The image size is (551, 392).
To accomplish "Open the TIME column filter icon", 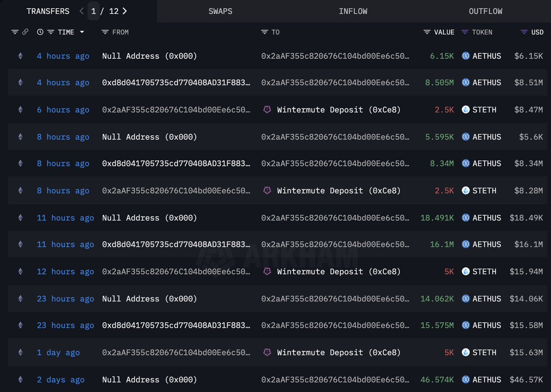I will 51,32.
